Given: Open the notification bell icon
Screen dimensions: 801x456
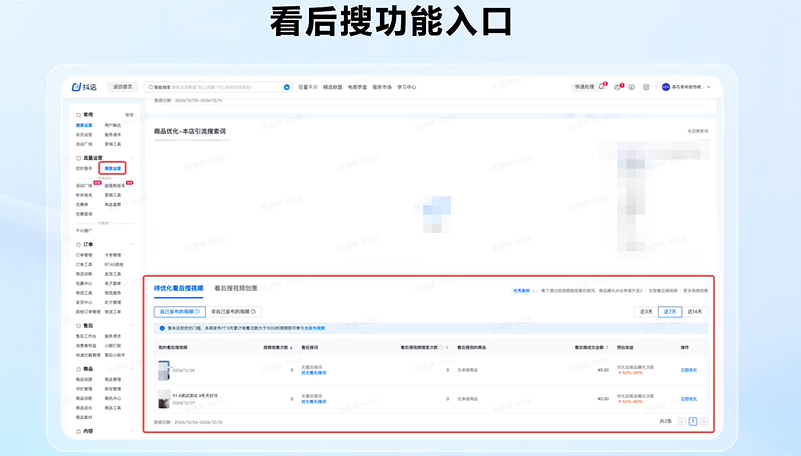Looking at the screenshot, I should click(x=602, y=87).
